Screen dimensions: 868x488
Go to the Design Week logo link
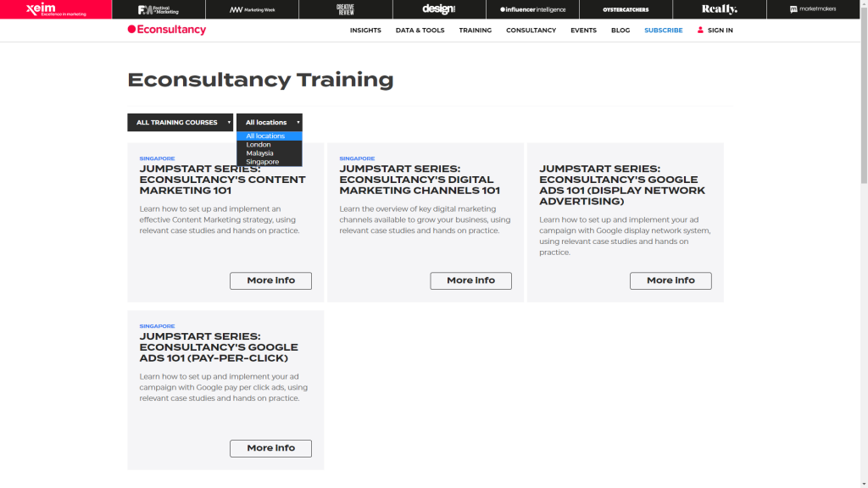click(439, 8)
